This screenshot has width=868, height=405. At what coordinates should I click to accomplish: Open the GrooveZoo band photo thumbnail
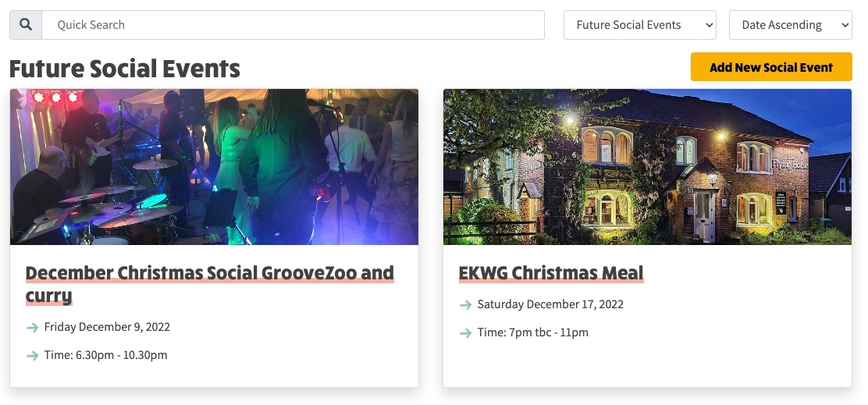point(214,166)
